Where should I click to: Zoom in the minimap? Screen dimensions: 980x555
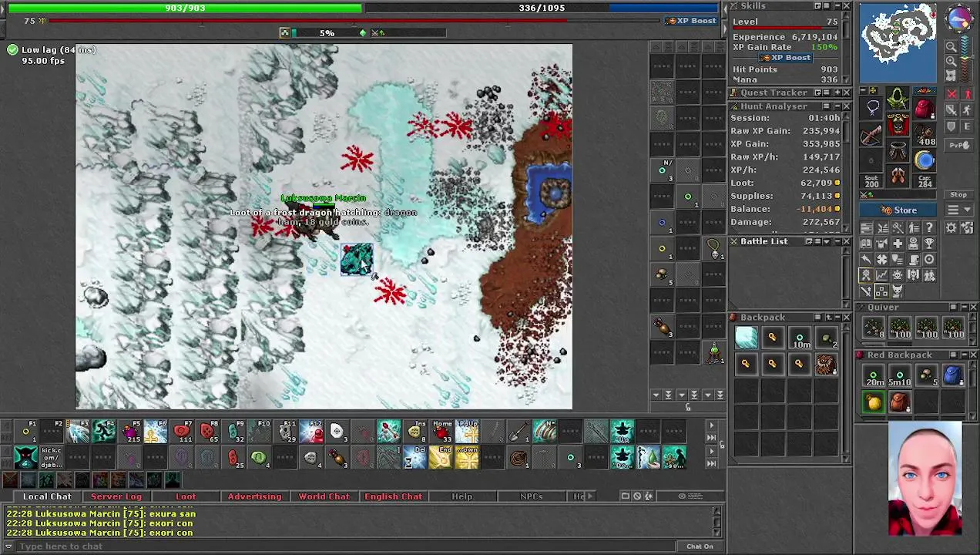[951, 61]
